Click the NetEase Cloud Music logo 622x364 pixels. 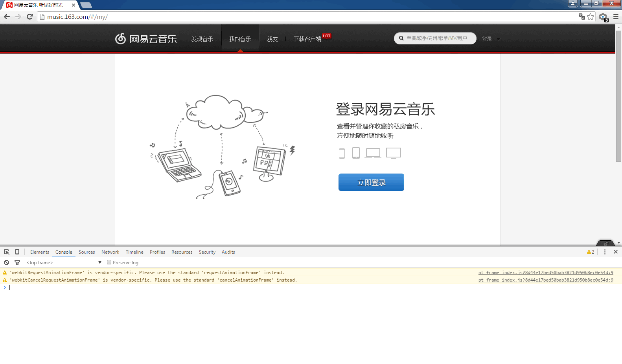click(x=146, y=39)
